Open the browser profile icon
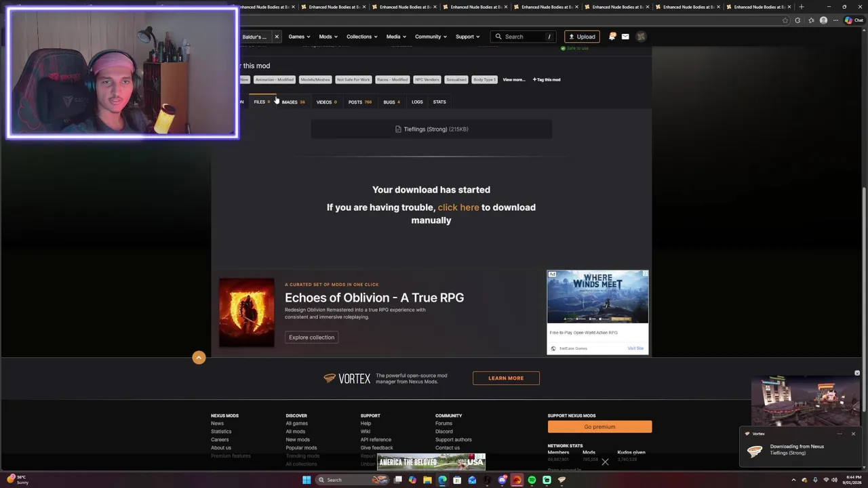 click(823, 20)
